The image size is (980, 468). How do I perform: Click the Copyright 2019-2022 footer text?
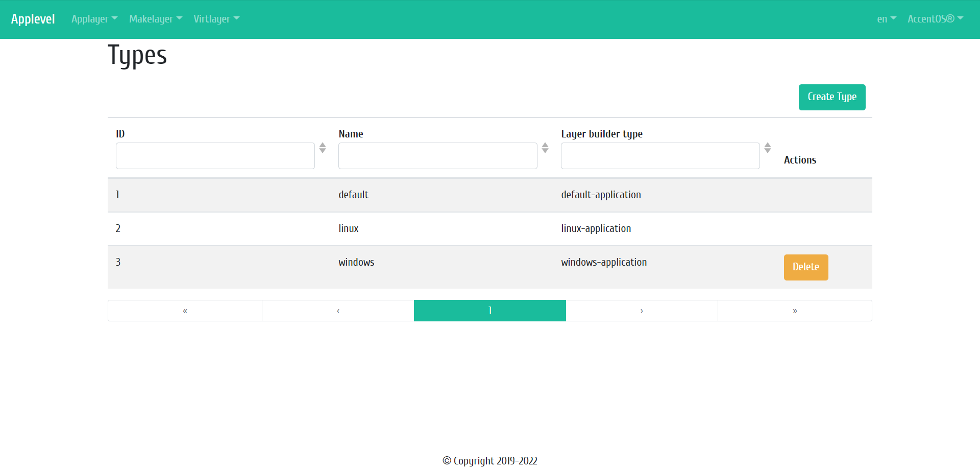(490, 461)
